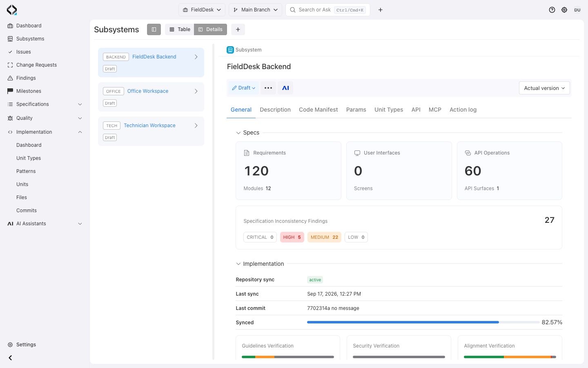Click the plus icon beside search bar
Image resolution: width=588 pixels, height=368 pixels.
381,10
